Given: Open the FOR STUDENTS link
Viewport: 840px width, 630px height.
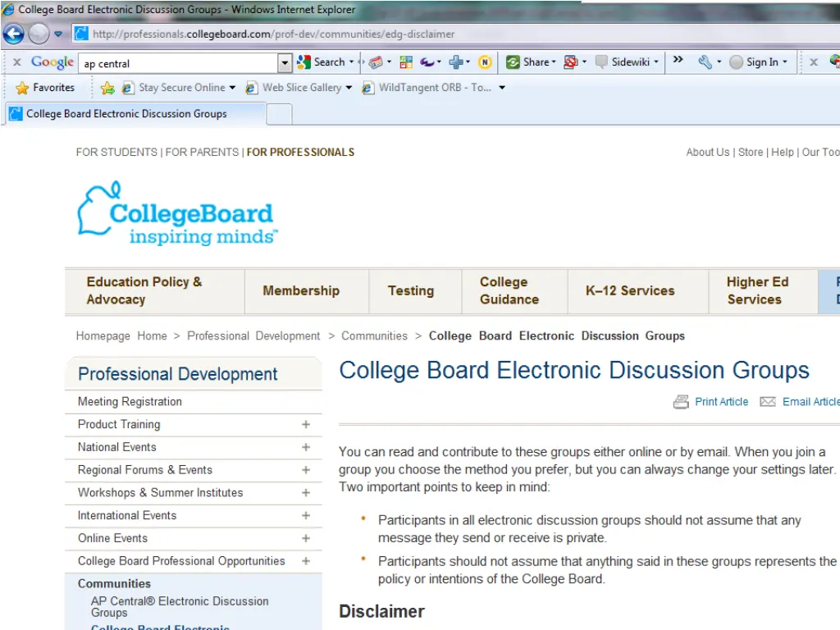Looking at the screenshot, I should pos(116,152).
